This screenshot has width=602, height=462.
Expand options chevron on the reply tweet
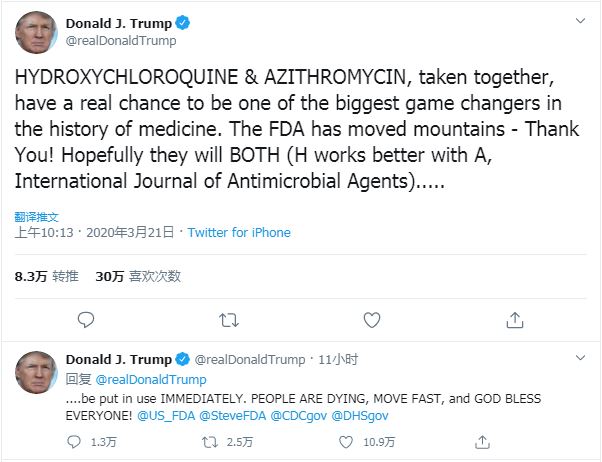pos(580,358)
